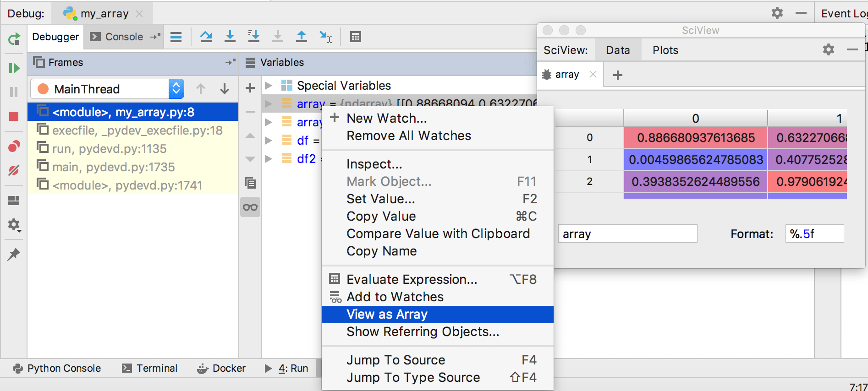Open the Terminal tool window
868x391 pixels.
pyautogui.click(x=149, y=369)
